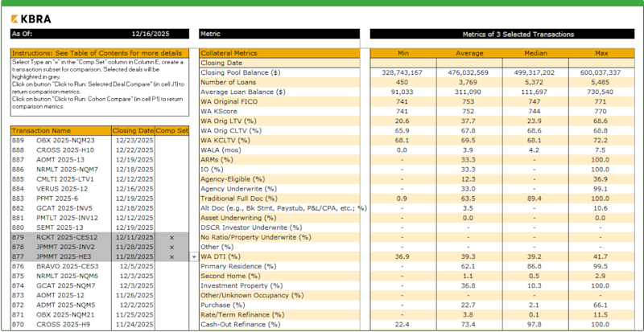Click the Average column header
This screenshot has height=332, width=644.
pos(469,53)
